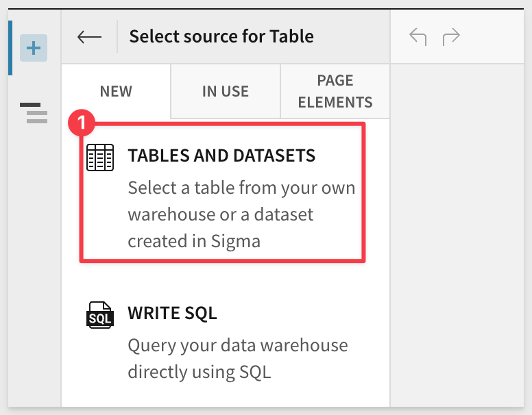The image size is (532, 415).
Task: Go back using the left arrow
Action: 89,36
